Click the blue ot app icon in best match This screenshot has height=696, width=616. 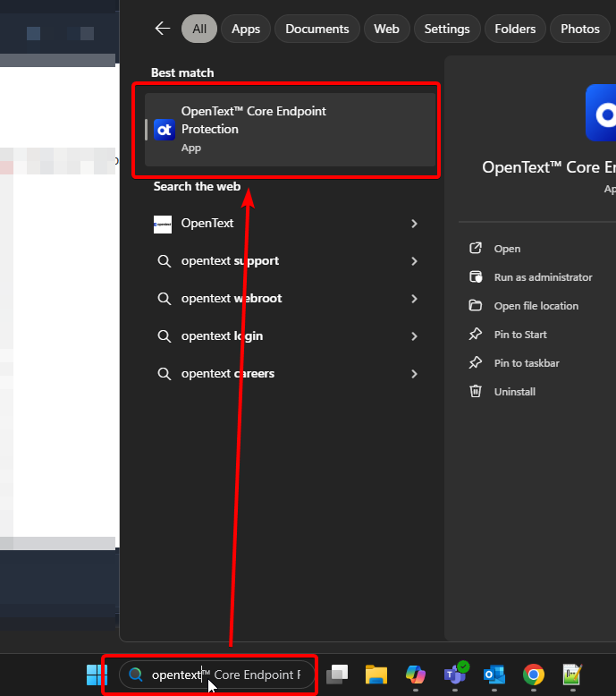click(165, 130)
